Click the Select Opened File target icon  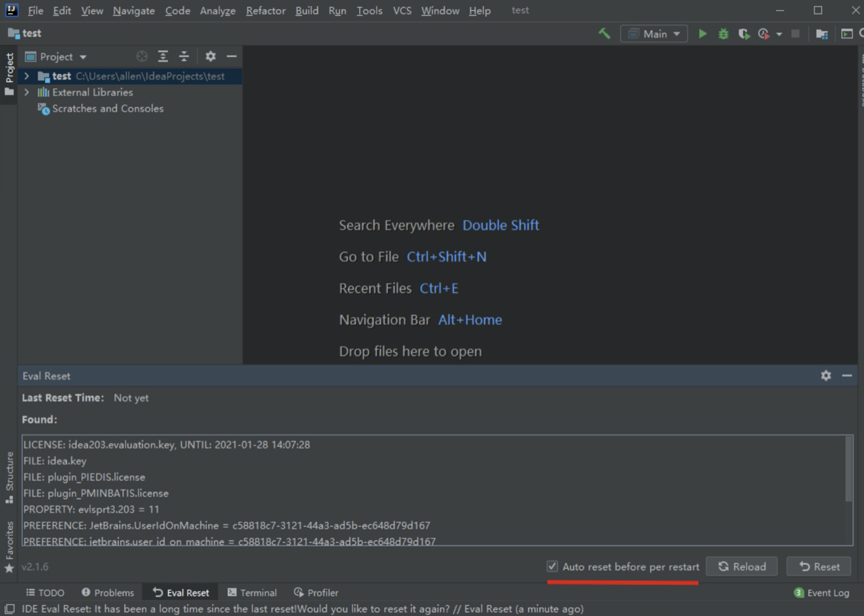point(142,56)
